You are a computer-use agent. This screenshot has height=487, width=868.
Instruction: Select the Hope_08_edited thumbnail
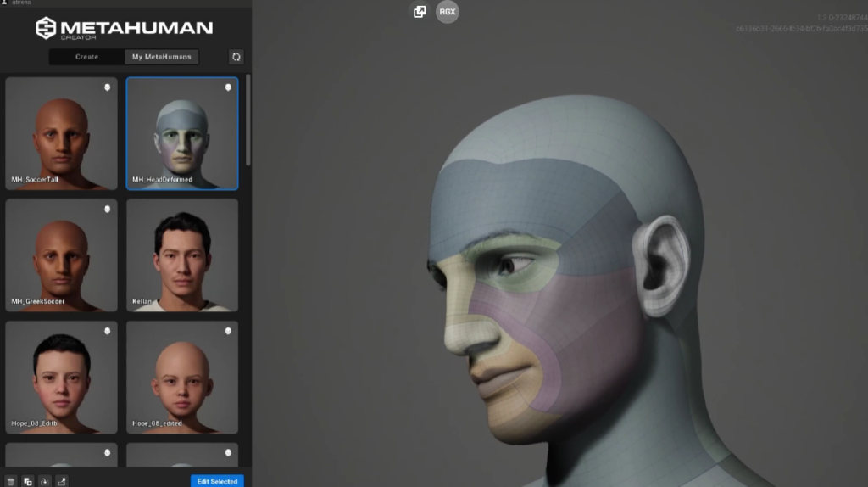point(182,376)
